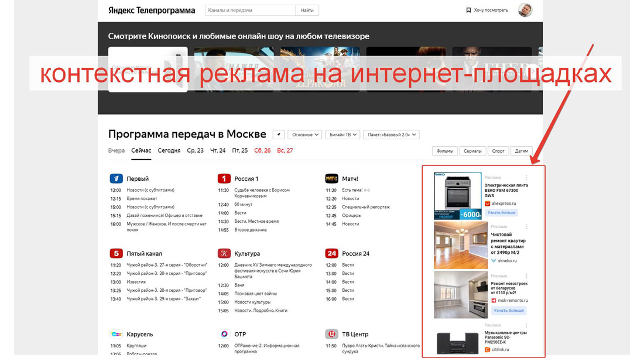This screenshot has height=358, width=644.
Task: Click the Пятый канал logo icon
Action: 117,253
